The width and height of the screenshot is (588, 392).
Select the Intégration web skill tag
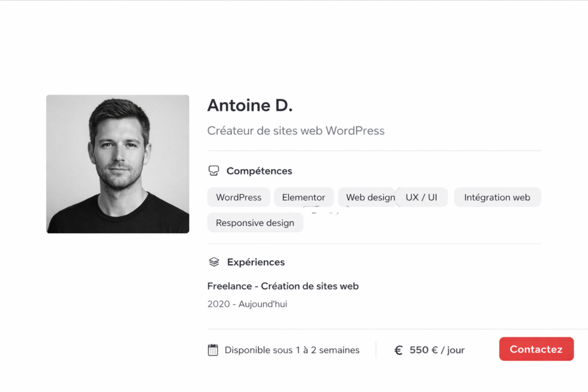pyautogui.click(x=497, y=197)
